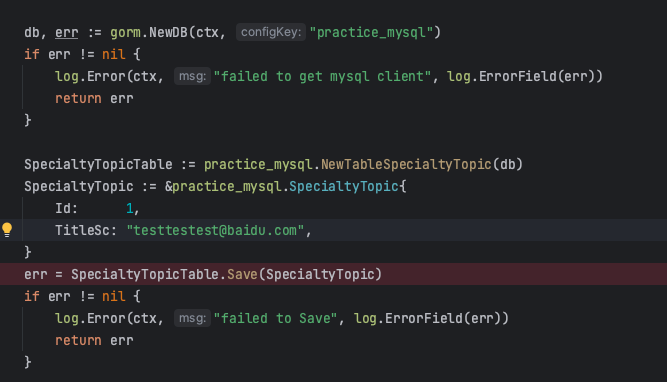Click the Id field value 1
The width and height of the screenshot is (667, 382).
tap(129, 208)
